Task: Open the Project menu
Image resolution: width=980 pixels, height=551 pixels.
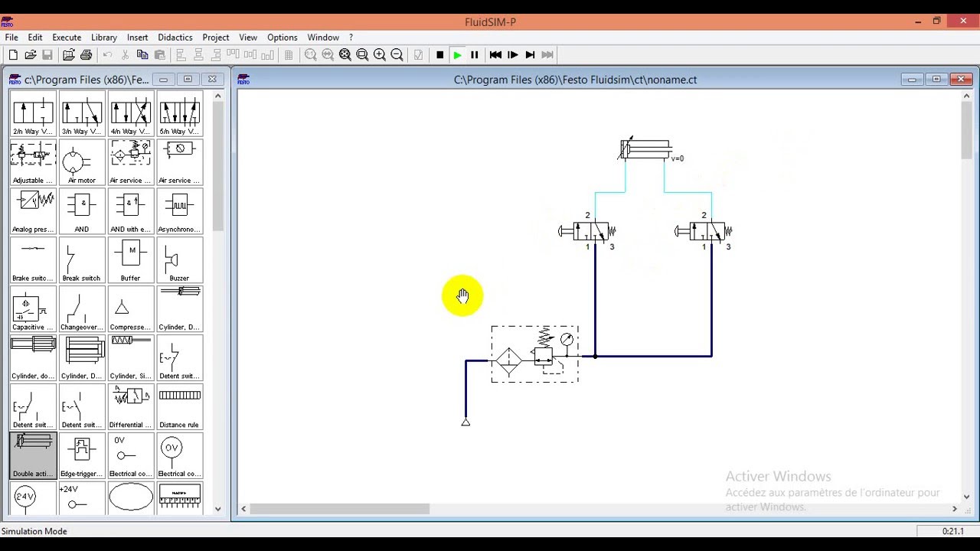Action: pos(216,37)
